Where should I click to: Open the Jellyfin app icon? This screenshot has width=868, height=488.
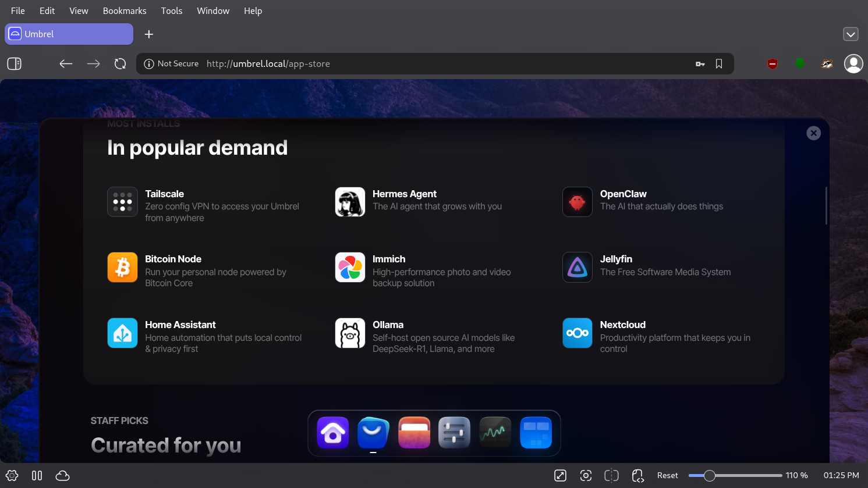578,267
